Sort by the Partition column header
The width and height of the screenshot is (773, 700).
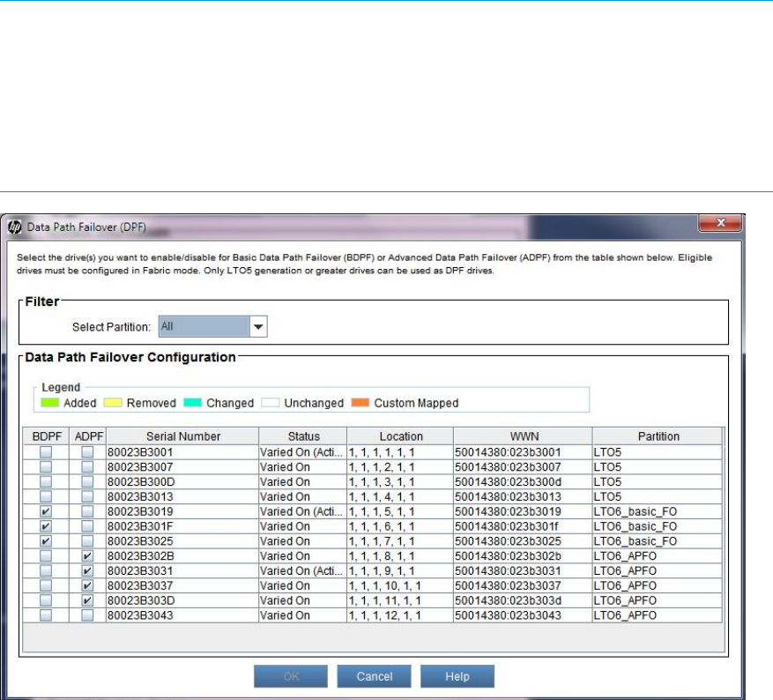click(657, 436)
